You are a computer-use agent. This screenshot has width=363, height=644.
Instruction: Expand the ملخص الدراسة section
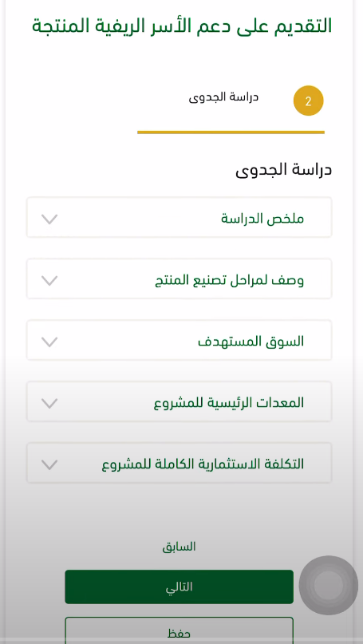[x=179, y=218]
